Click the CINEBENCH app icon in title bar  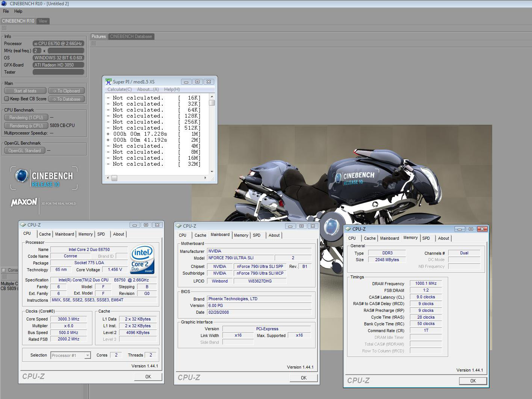(x=4, y=3)
